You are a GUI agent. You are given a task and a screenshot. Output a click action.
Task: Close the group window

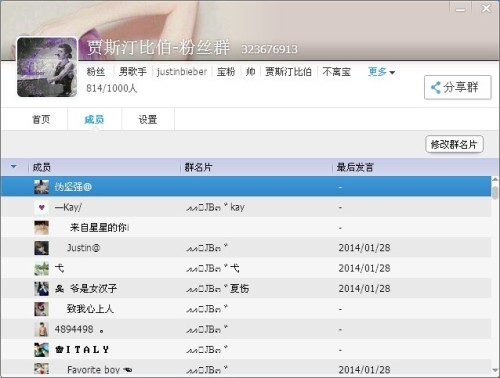click(x=486, y=8)
